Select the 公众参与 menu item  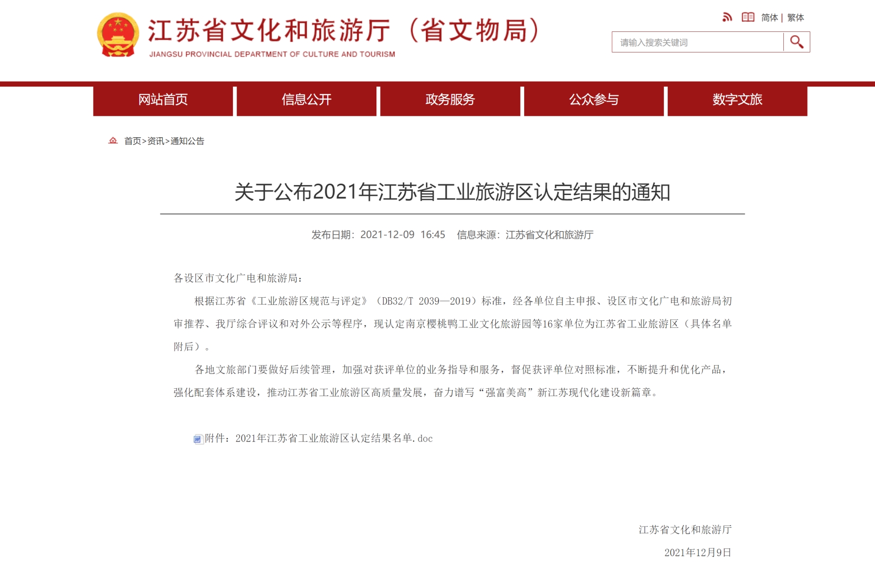click(593, 100)
